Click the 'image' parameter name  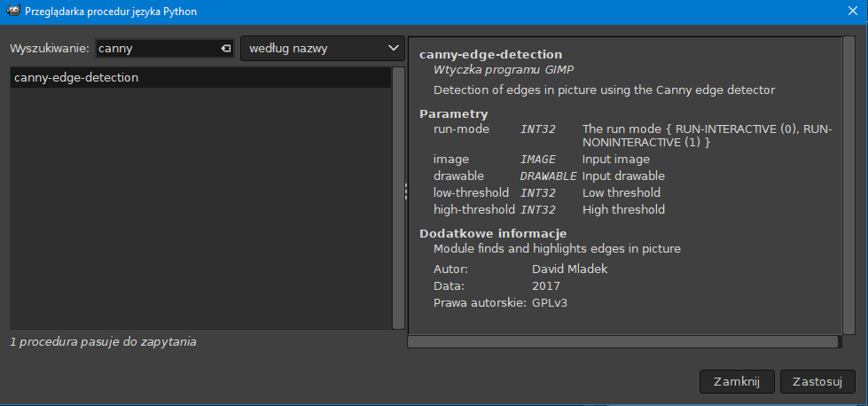[x=451, y=160]
